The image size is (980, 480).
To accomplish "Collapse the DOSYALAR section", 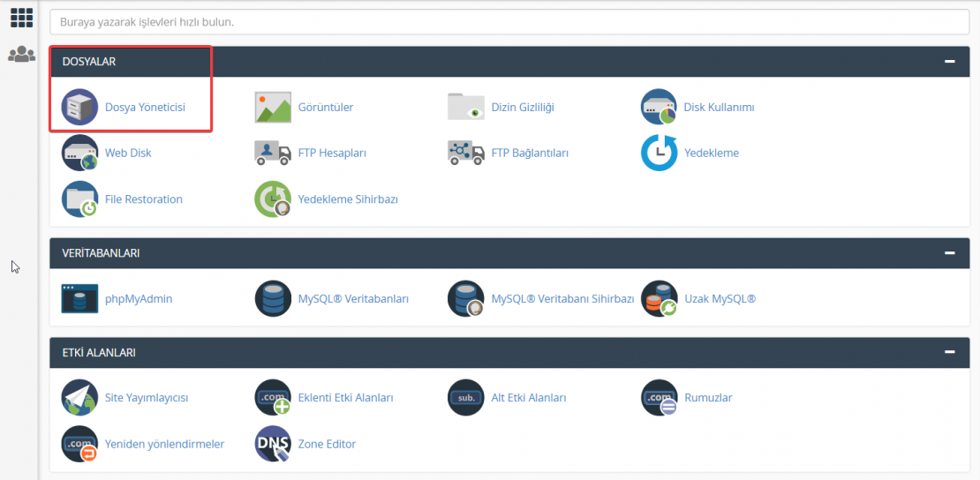I will tap(950, 62).
